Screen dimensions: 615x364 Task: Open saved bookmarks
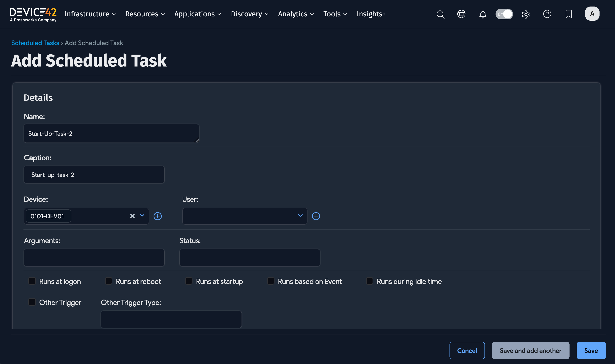[x=568, y=14]
